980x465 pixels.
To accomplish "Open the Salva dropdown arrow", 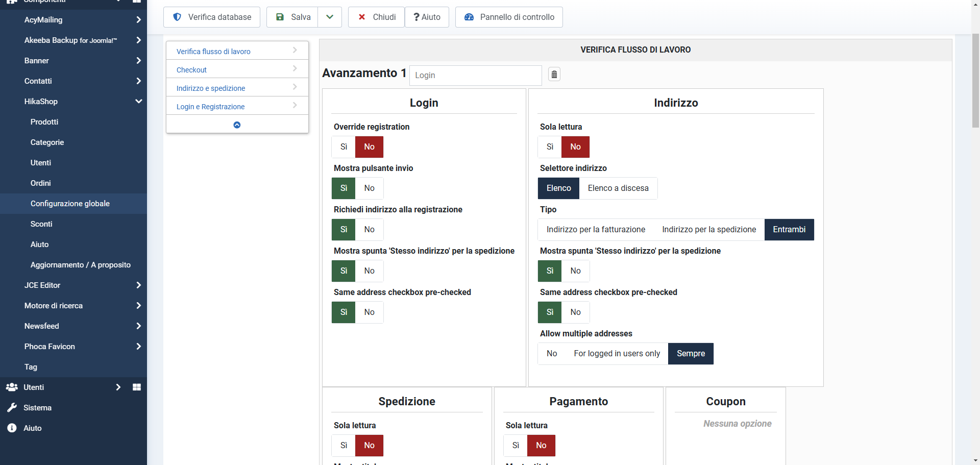I will [330, 17].
